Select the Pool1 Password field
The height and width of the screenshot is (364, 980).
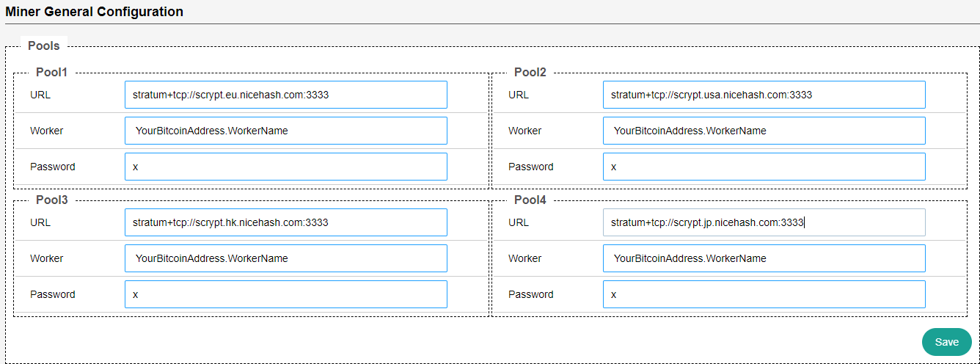[285, 167]
